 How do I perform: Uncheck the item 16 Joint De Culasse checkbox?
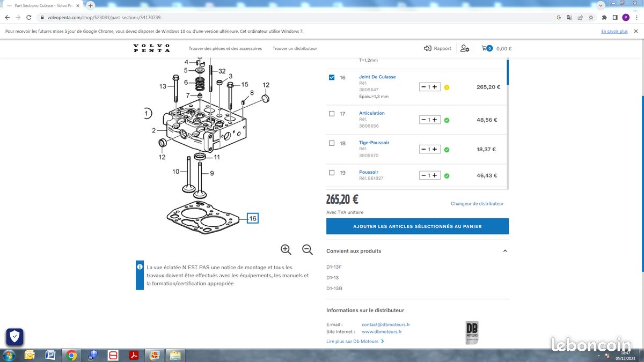(332, 78)
